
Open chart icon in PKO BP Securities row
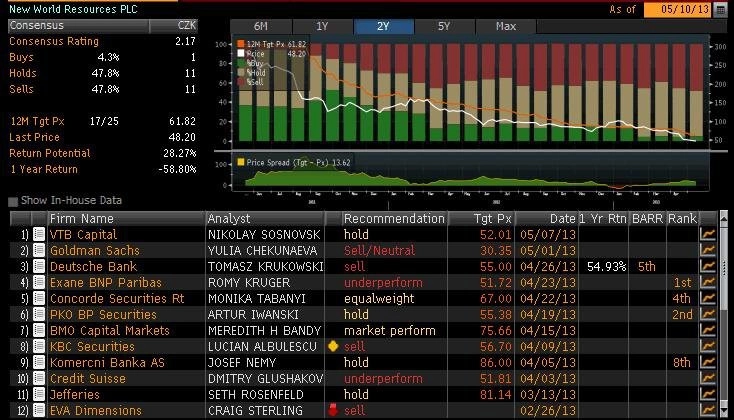[708, 314]
